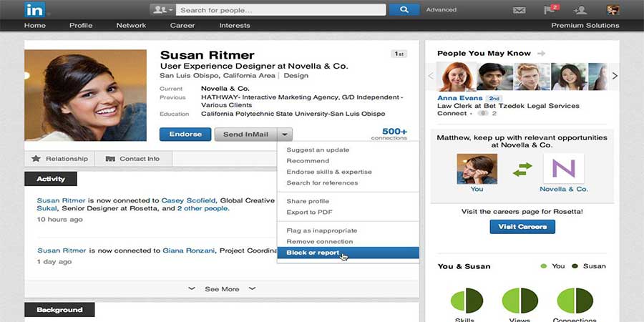Click the Endorse button
The width and height of the screenshot is (644, 322).
coord(185,134)
